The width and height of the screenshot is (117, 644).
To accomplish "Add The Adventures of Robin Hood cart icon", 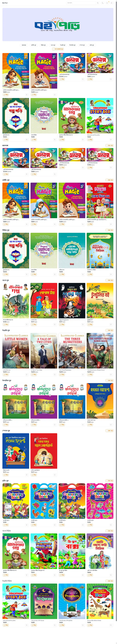I will (x=111, y=374).
